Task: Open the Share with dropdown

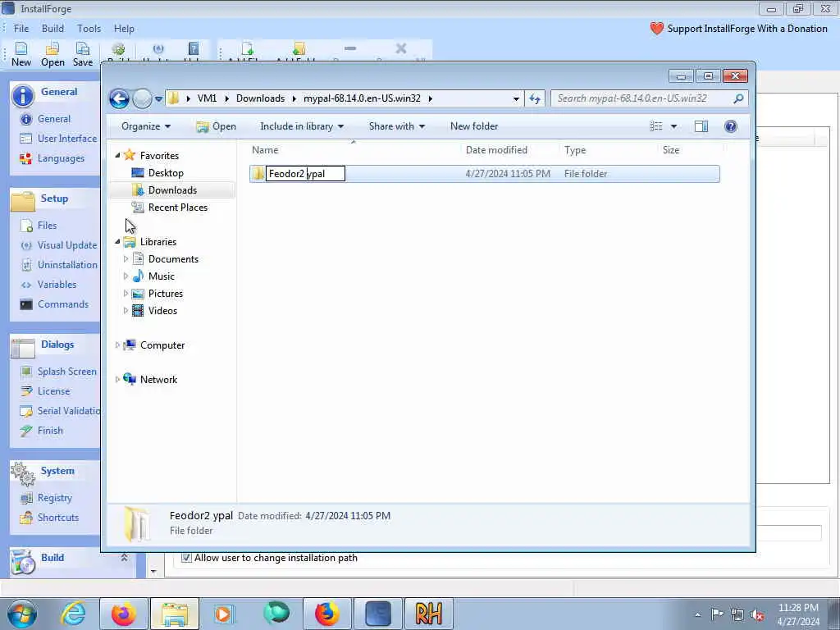Action: (x=397, y=126)
